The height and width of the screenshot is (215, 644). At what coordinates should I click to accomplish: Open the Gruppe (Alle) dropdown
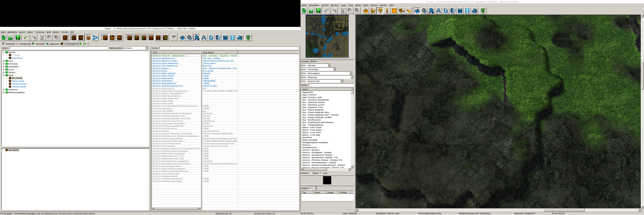tap(313, 188)
